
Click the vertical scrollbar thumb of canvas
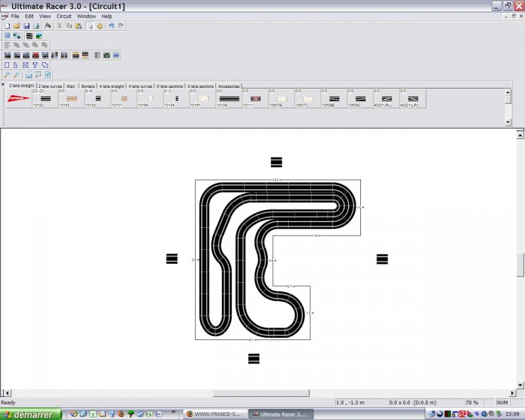tap(520, 264)
